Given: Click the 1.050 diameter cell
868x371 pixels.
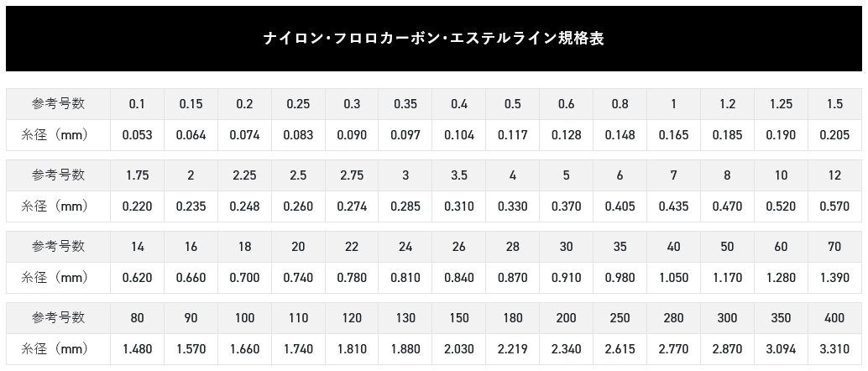Looking at the screenshot, I should coord(673,278).
